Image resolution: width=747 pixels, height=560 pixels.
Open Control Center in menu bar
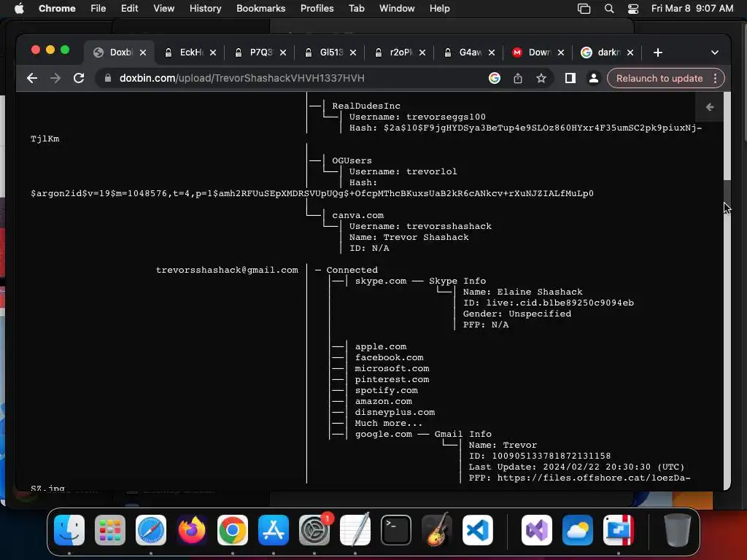[x=633, y=9]
